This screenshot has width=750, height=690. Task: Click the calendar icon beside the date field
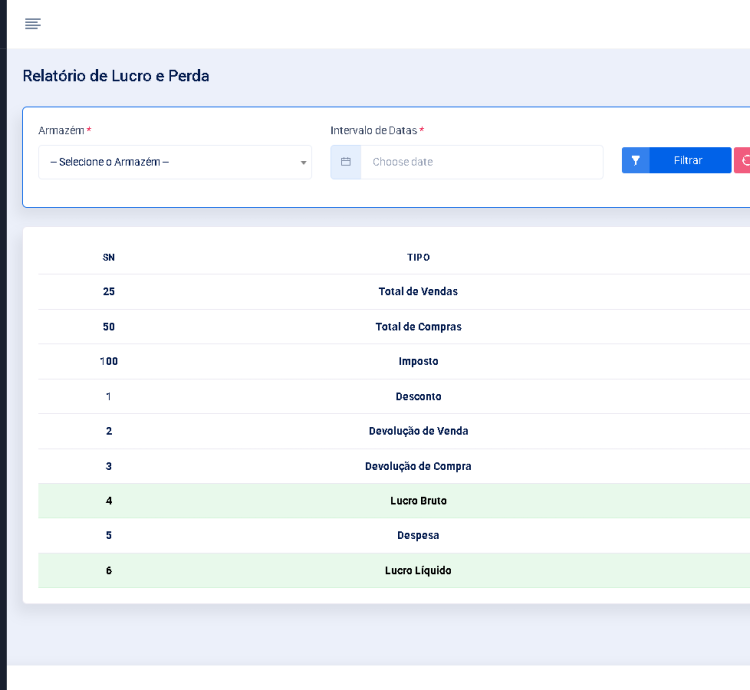point(346,162)
